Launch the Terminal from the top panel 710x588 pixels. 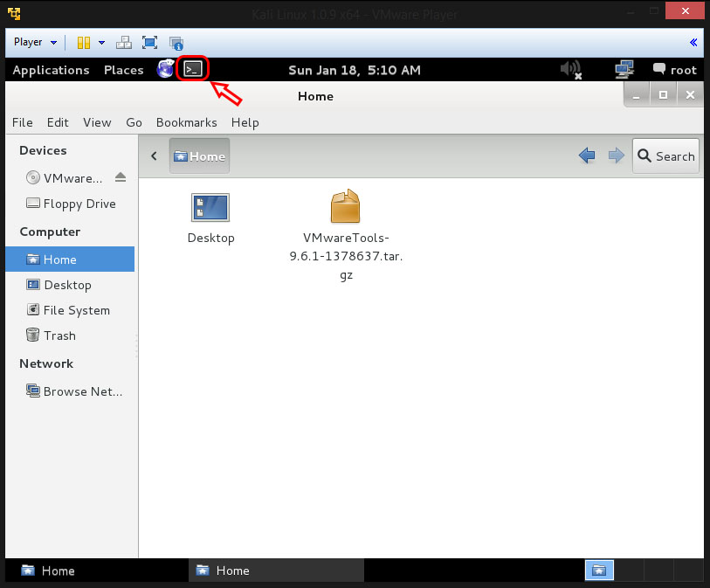pyautogui.click(x=193, y=69)
